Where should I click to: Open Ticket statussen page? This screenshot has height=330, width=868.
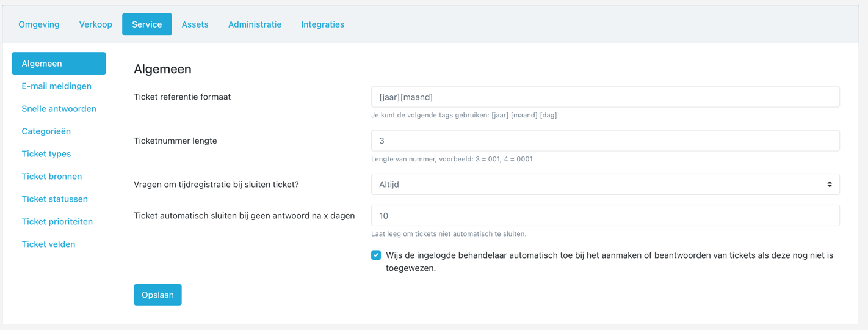pos(55,199)
